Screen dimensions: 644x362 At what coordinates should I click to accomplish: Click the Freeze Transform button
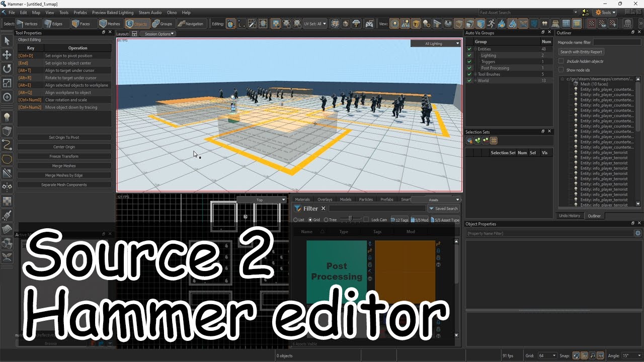(64, 156)
